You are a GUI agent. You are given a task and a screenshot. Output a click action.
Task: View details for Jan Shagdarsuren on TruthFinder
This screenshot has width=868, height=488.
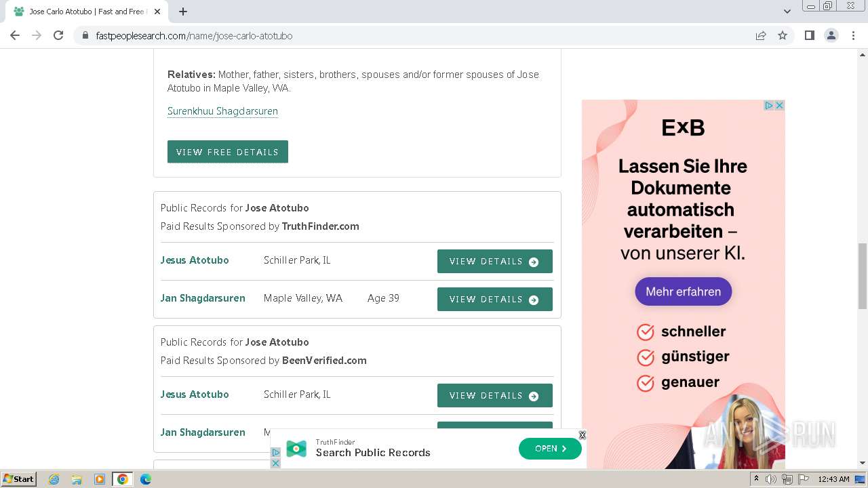(x=495, y=299)
